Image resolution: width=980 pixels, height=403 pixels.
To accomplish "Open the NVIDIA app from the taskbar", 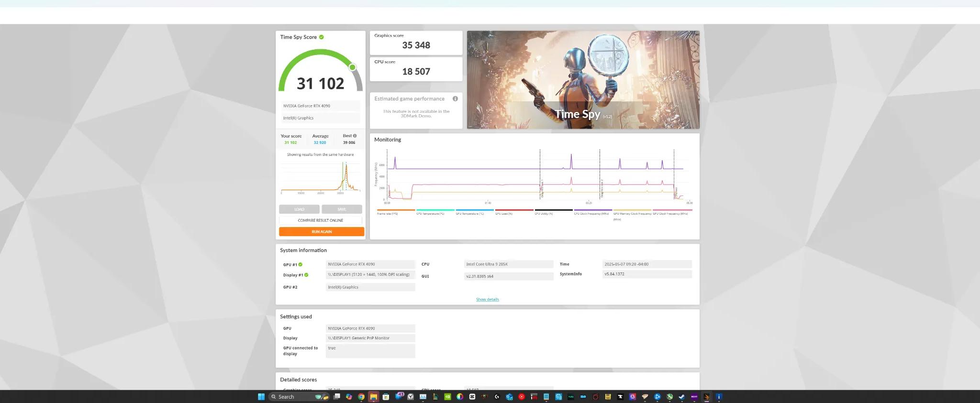I will pos(447,397).
